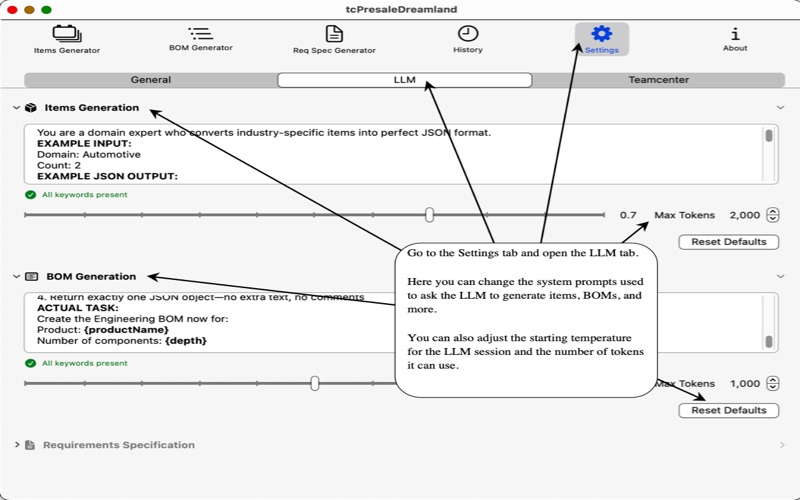Open the BOM Generator toolbar icon
This screenshot has width=800, height=500.
click(201, 34)
